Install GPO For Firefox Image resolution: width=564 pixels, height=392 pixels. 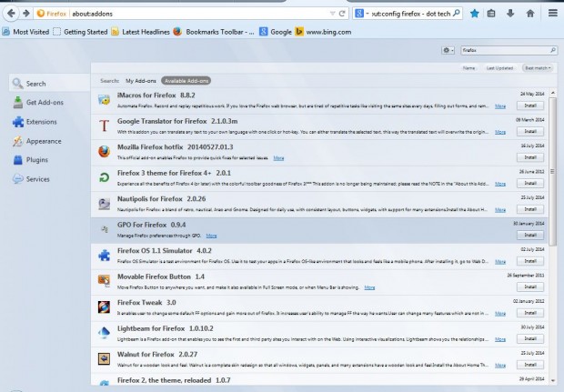click(530, 236)
